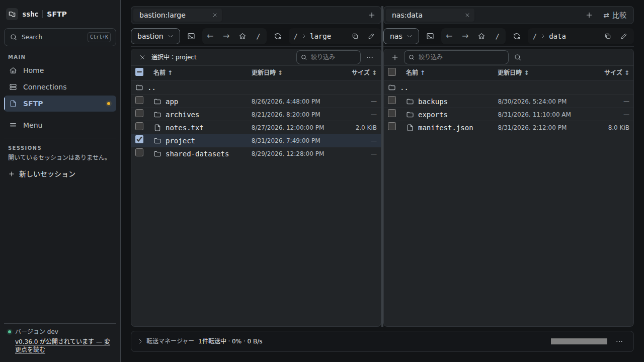Viewport: 644px width, 362px height.
Task: Sort bastion pane by 名前
Action: (x=163, y=72)
